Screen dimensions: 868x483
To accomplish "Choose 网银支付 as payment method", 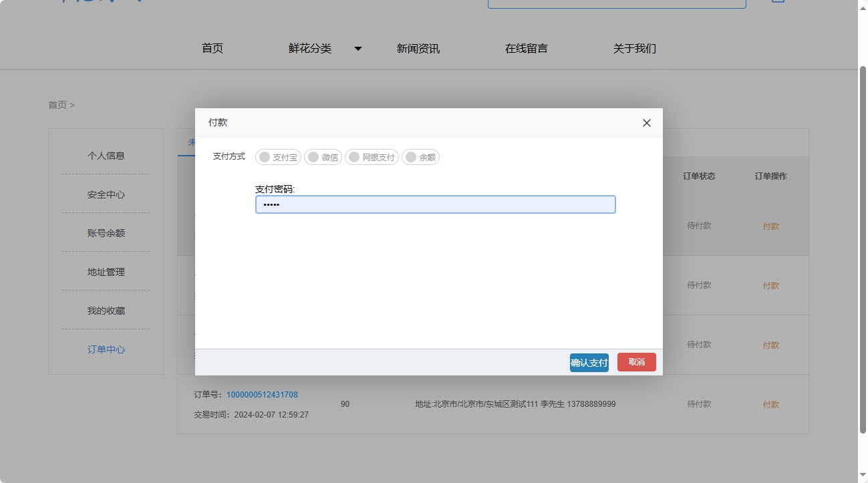I will tap(372, 156).
